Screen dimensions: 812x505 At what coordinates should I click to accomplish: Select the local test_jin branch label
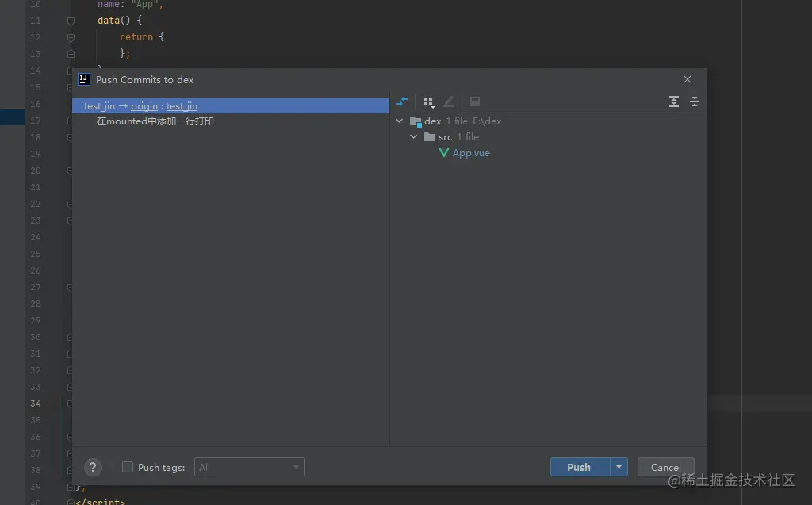point(99,106)
